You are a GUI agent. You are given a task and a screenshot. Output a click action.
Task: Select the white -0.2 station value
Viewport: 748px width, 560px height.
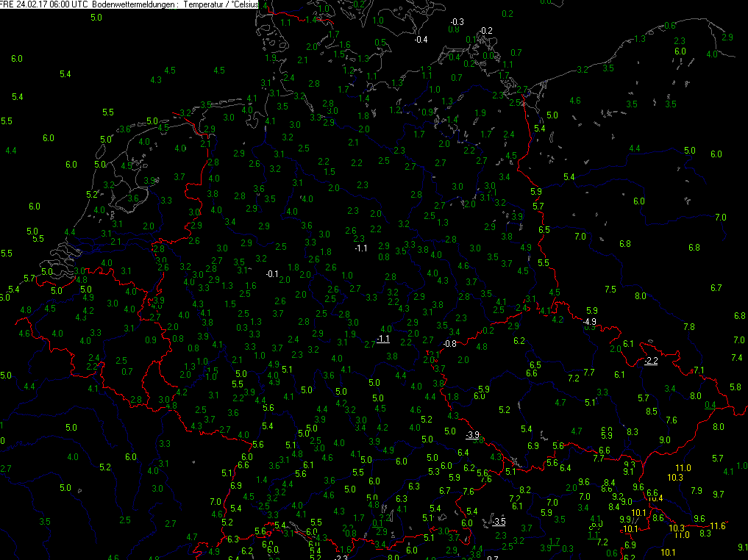[485, 30]
